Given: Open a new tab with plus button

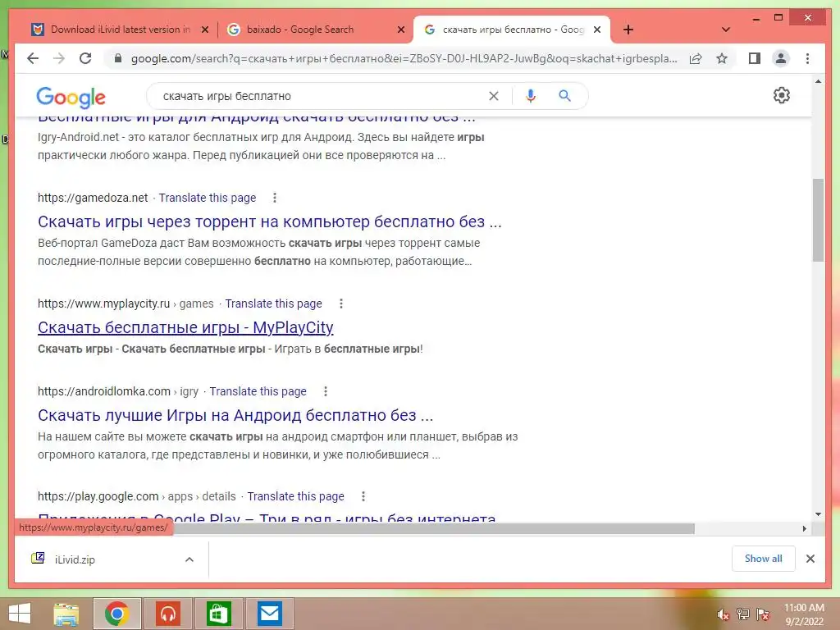Looking at the screenshot, I should click(x=628, y=30).
